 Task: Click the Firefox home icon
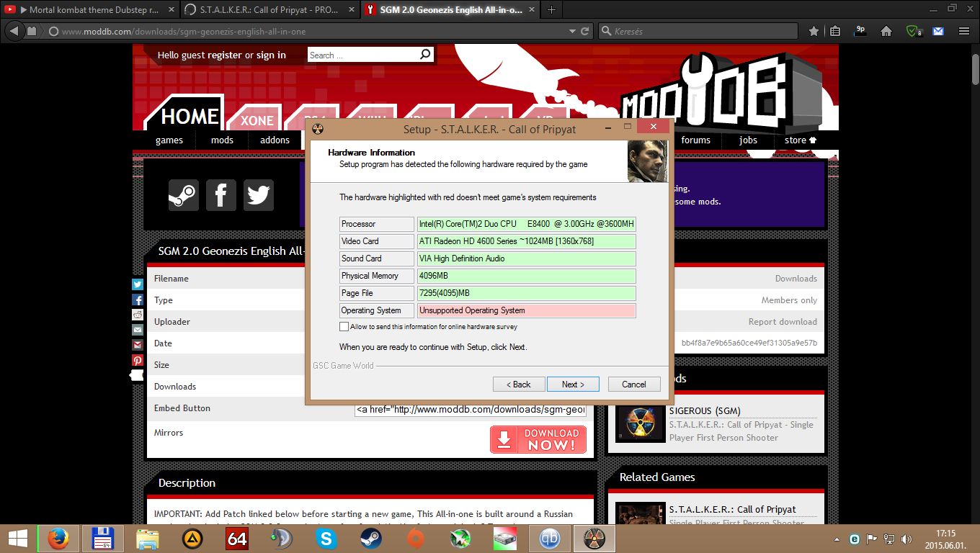(x=886, y=32)
